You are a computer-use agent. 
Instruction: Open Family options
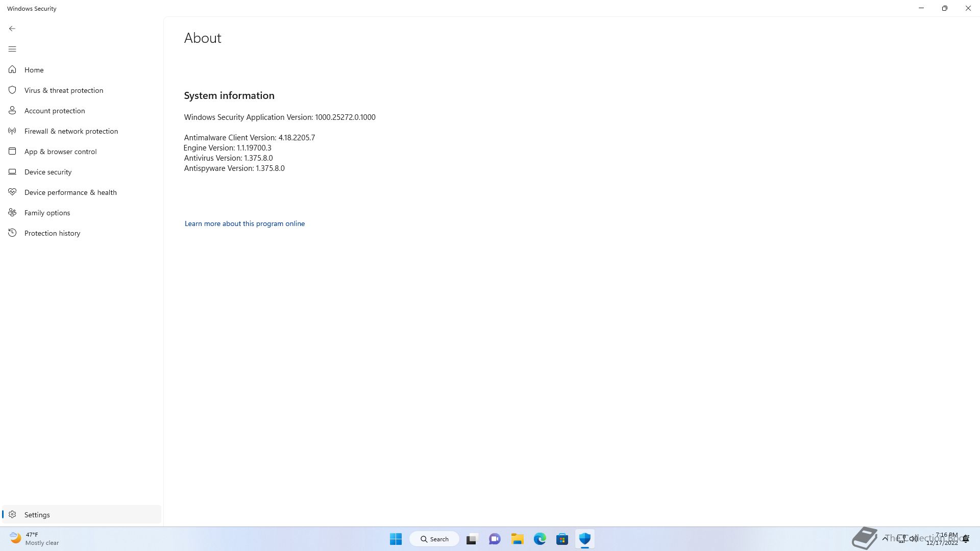[x=82, y=213]
